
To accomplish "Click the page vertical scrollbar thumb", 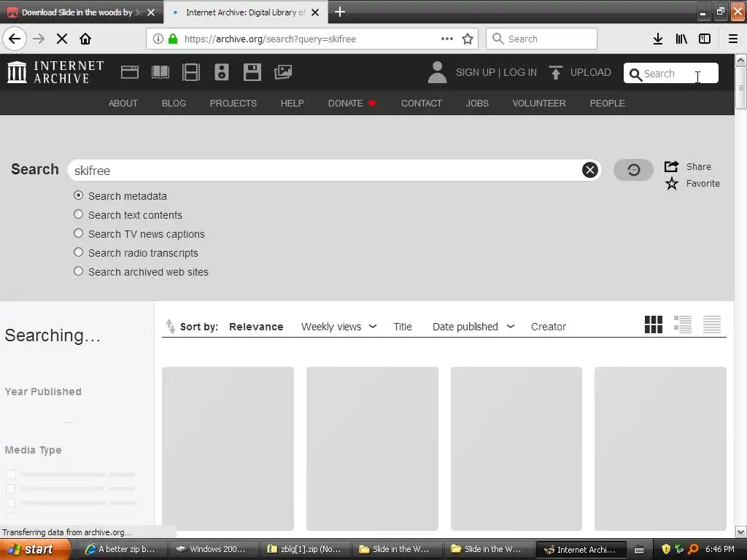I will tap(741, 88).
